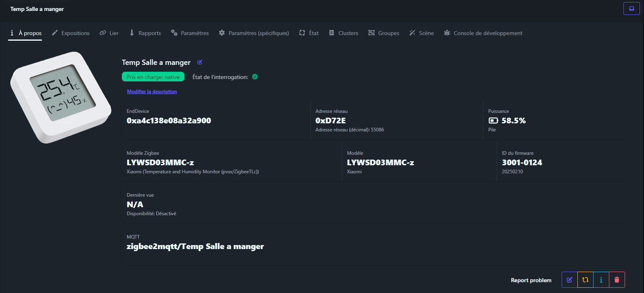Viewport: 644px width, 293px height.
Task: Click the edit pencil icon beside device name
Action: [x=200, y=62]
